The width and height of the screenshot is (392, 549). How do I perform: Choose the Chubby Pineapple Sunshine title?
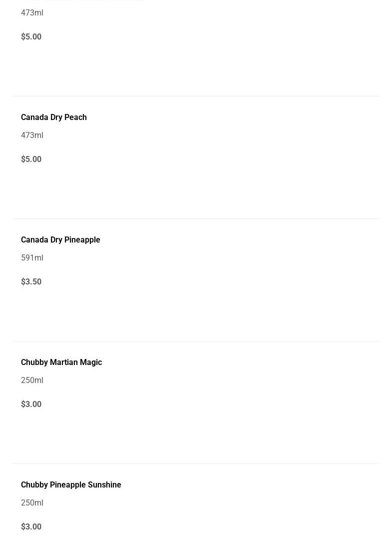pos(71,485)
